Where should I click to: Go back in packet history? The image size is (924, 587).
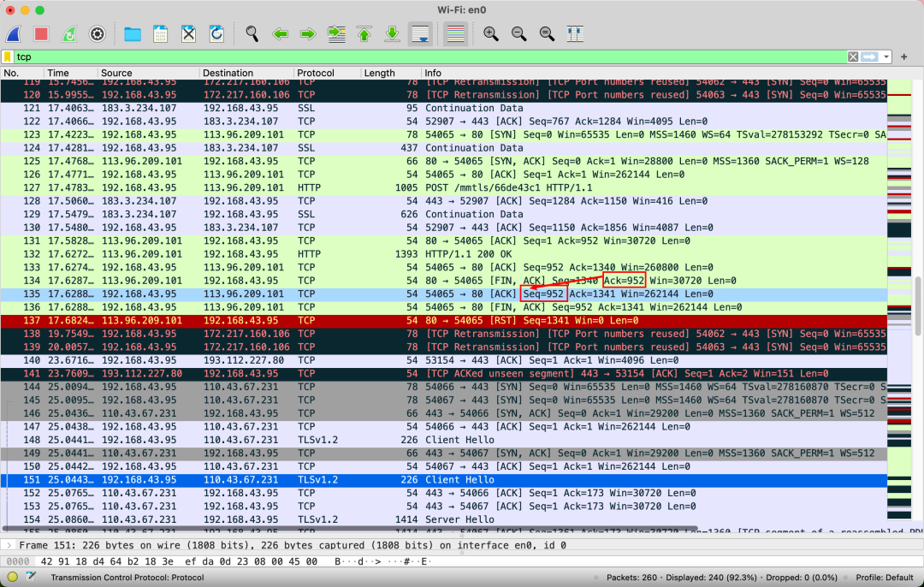[280, 34]
